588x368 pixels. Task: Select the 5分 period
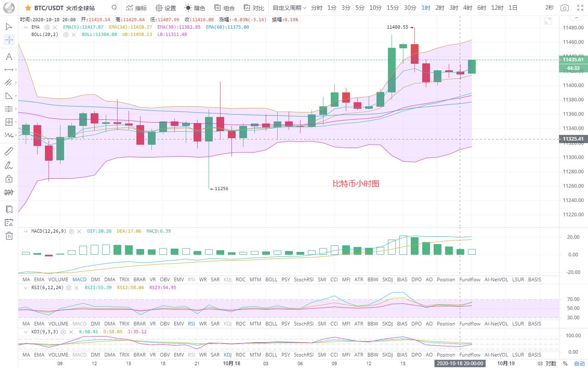[360, 8]
